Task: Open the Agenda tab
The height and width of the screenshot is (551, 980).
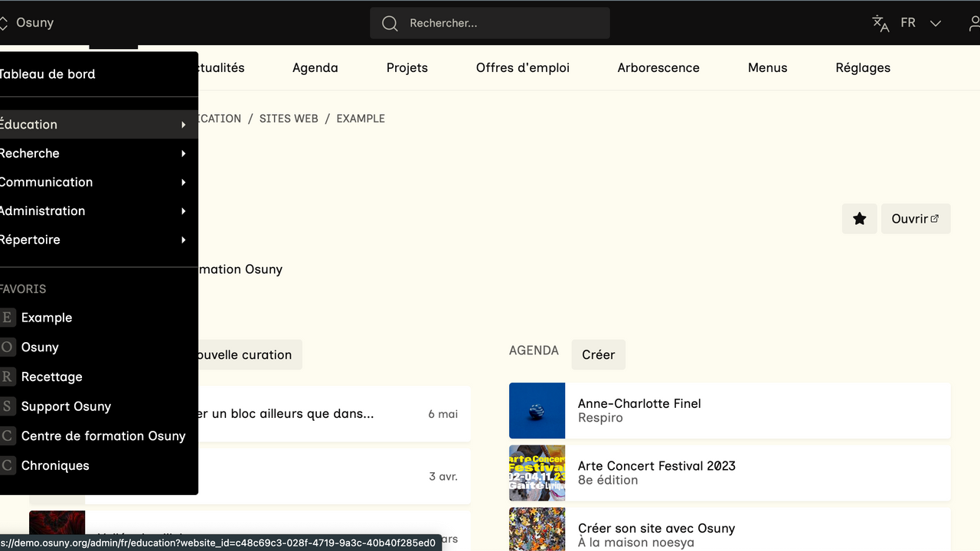Action: pyautogui.click(x=315, y=67)
